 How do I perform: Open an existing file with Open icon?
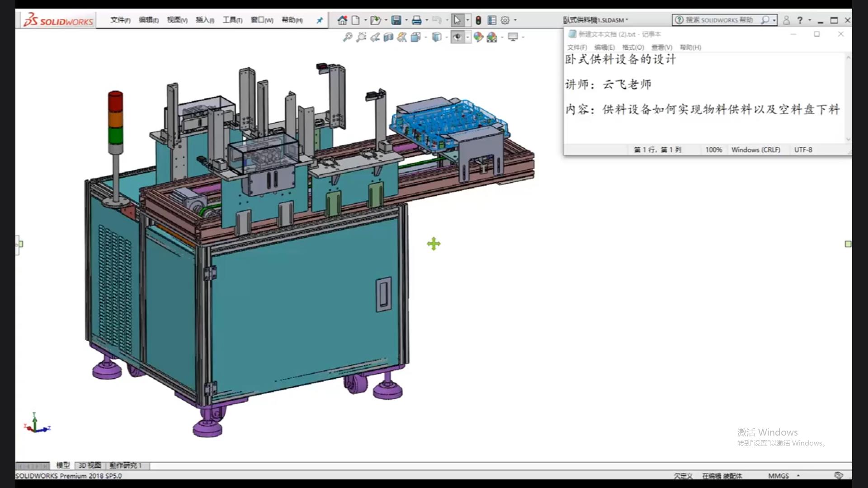tap(375, 20)
